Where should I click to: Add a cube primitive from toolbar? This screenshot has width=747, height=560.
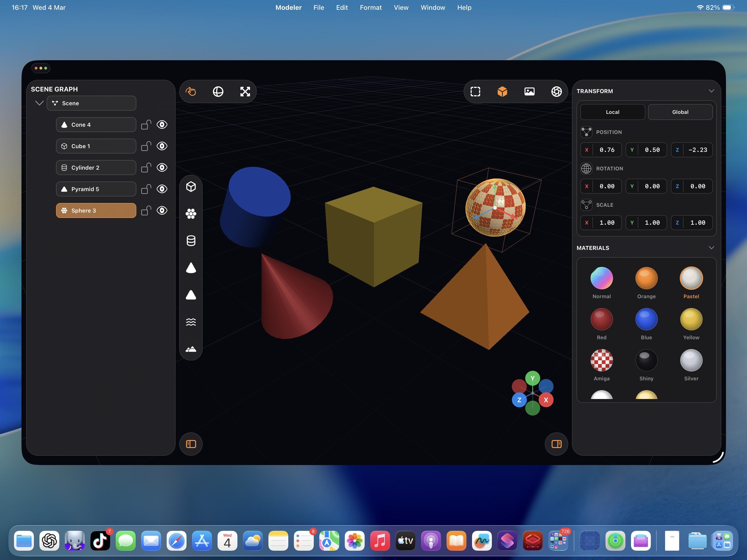[191, 187]
